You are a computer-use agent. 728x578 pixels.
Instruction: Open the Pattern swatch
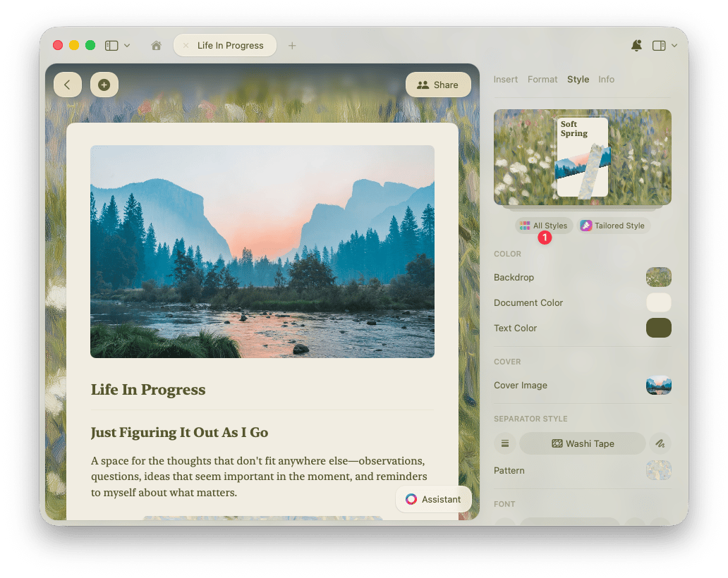click(658, 470)
